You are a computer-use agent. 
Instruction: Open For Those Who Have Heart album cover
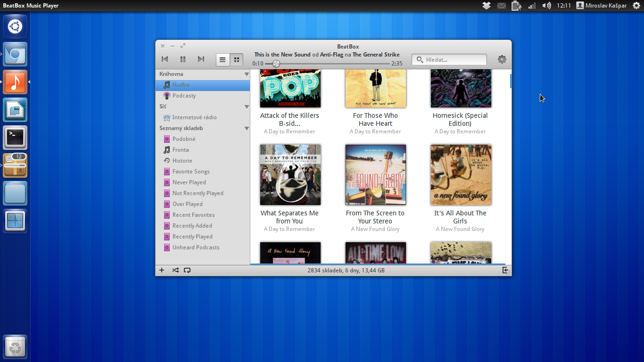[376, 89]
